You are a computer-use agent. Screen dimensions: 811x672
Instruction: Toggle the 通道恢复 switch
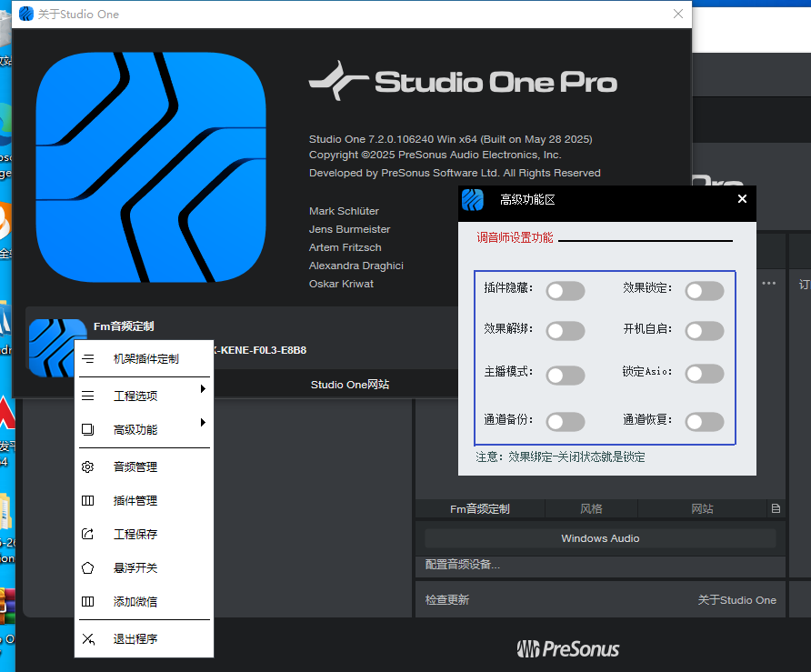click(705, 422)
